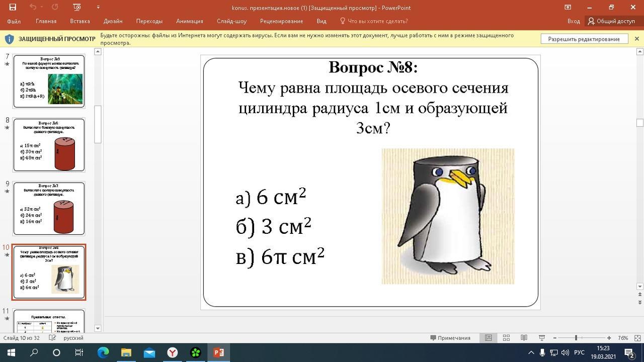This screenshot has width=644, height=362.
Task: Click the Redo icon in title bar
Action: point(55,7)
